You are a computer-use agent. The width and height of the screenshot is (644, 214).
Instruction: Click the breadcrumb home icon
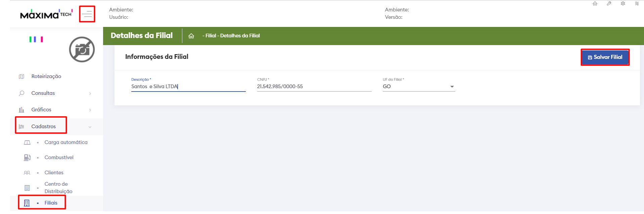pos(191,36)
